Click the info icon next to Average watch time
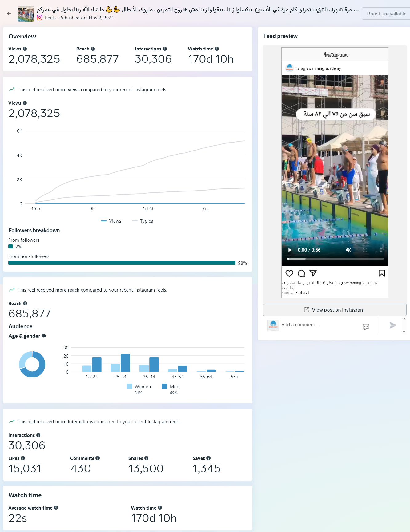The width and height of the screenshot is (410, 532). pyautogui.click(x=56, y=508)
